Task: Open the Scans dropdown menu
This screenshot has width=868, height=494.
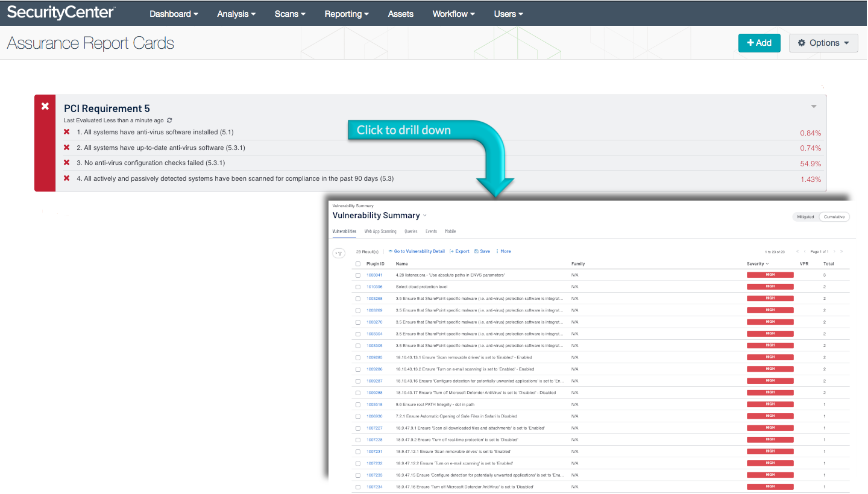Action: 290,14
